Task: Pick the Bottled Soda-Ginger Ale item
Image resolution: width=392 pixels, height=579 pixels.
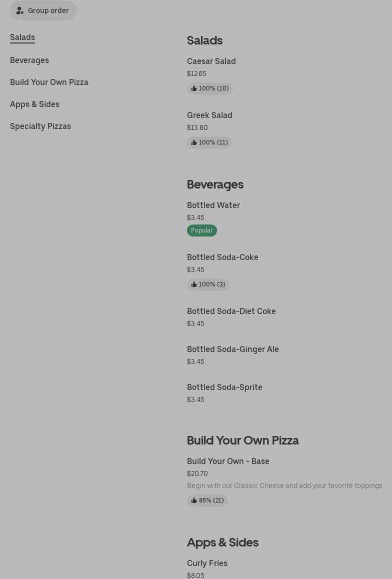Action: (232, 349)
